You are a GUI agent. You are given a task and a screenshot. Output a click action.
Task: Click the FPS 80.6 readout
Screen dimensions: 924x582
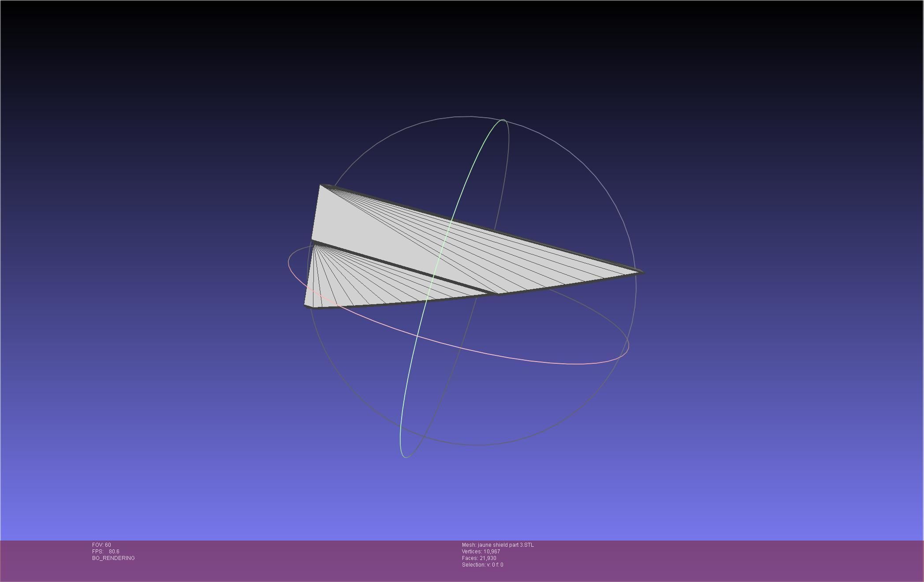click(106, 552)
